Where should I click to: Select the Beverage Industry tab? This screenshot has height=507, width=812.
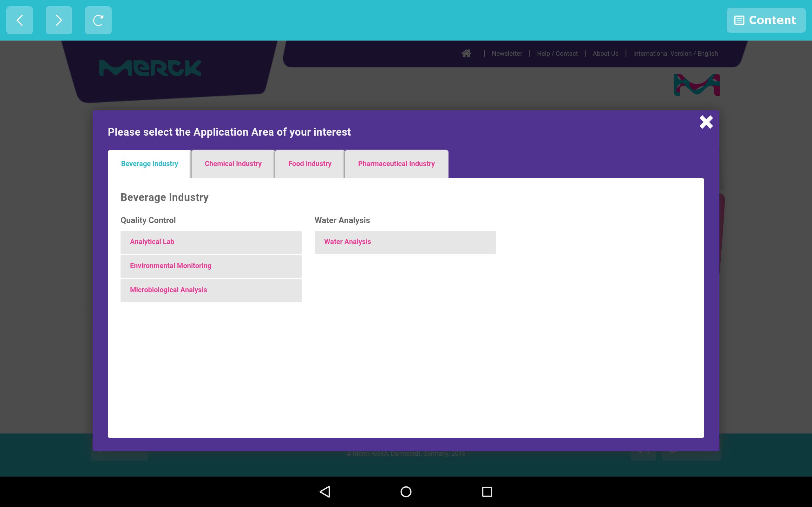[x=149, y=164]
